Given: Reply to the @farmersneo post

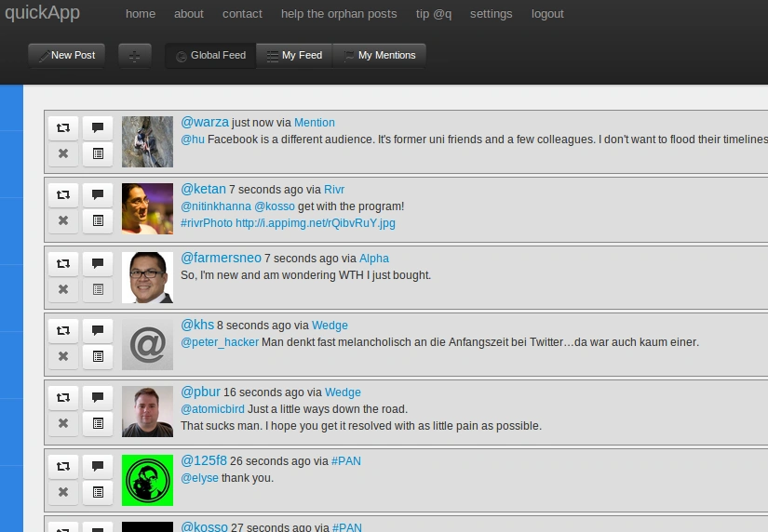Looking at the screenshot, I should coord(98,264).
